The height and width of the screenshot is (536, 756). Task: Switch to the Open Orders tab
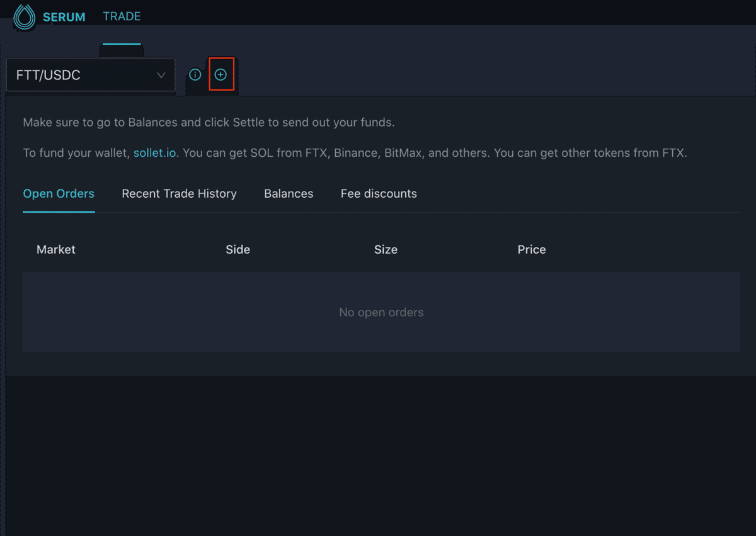click(x=59, y=193)
